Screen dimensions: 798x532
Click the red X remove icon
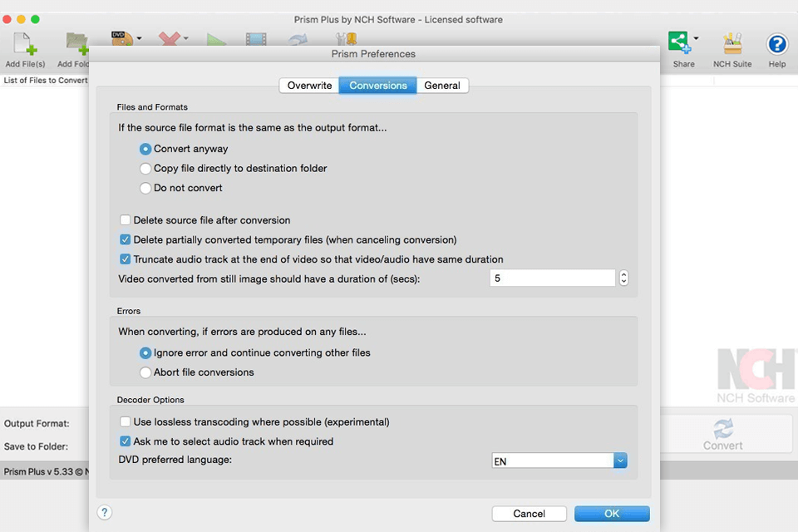170,39
